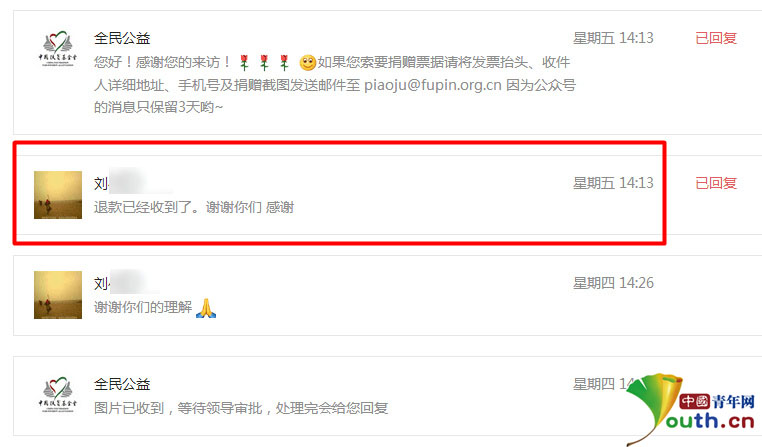Click the 全民公益 sender name in the bottom message
This screenshot has height=447, width=762.
click(122, 384)
